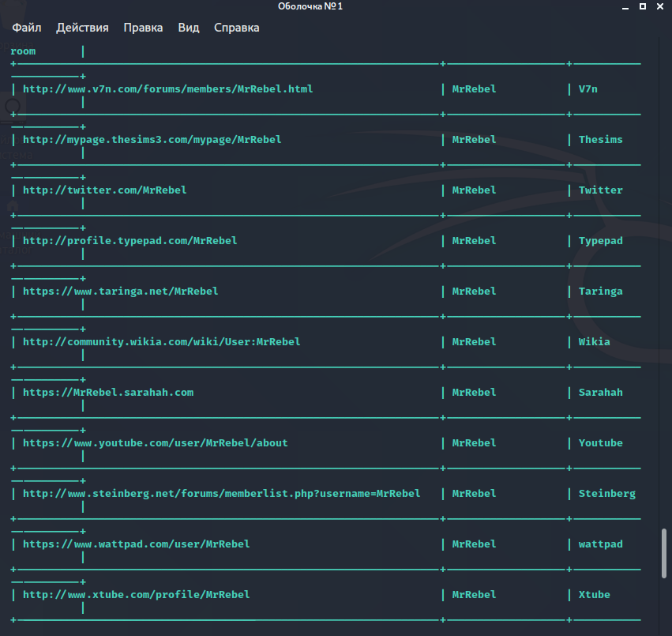Open the community.wikia.com User:MrRebel link
Screen dimensions: 672x636
pos(161,342)
